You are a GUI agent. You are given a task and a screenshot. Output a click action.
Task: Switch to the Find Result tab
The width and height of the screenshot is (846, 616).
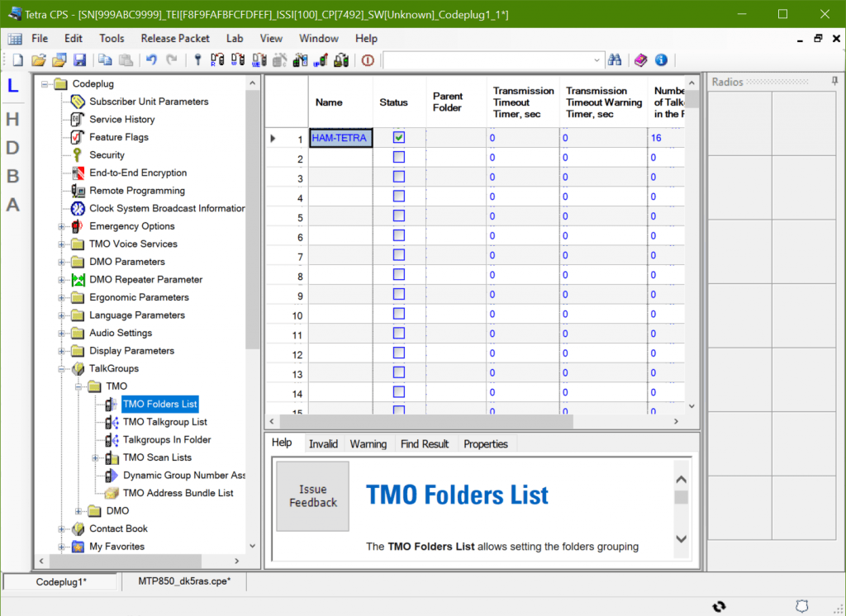[425, 444]
